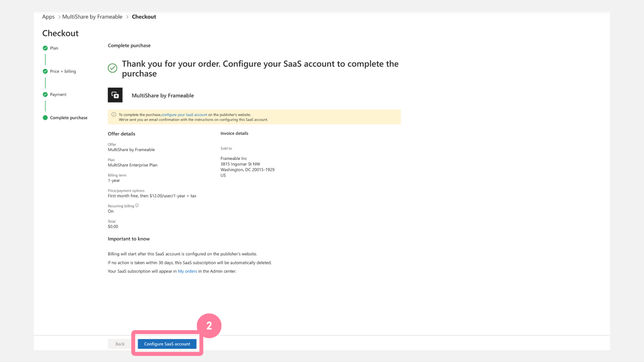Click the First month free price text

(152, 196)
